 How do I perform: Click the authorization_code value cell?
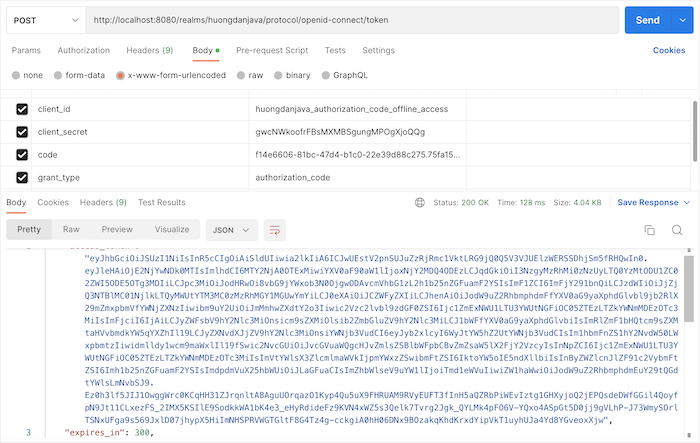[x=357, y=177]
